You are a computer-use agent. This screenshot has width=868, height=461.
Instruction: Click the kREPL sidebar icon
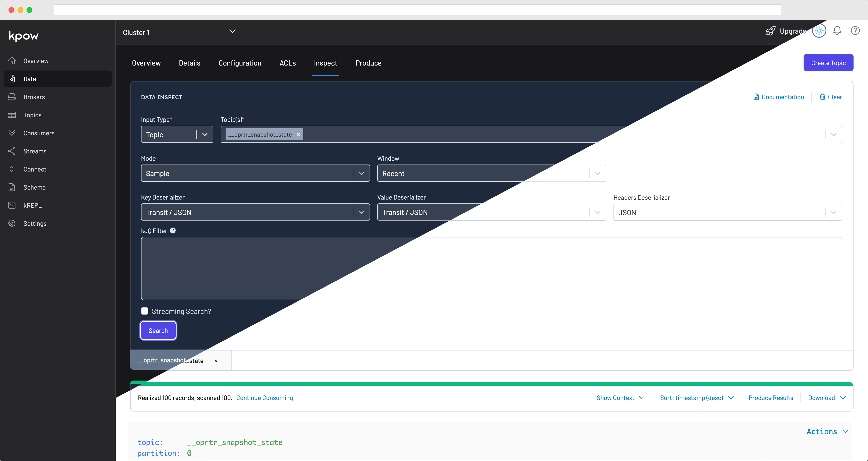click(x=12, y=205)
